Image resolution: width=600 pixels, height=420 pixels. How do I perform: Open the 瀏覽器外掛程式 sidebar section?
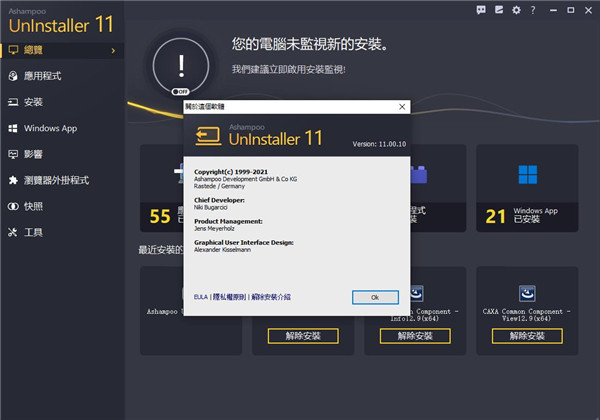(62, 180)
